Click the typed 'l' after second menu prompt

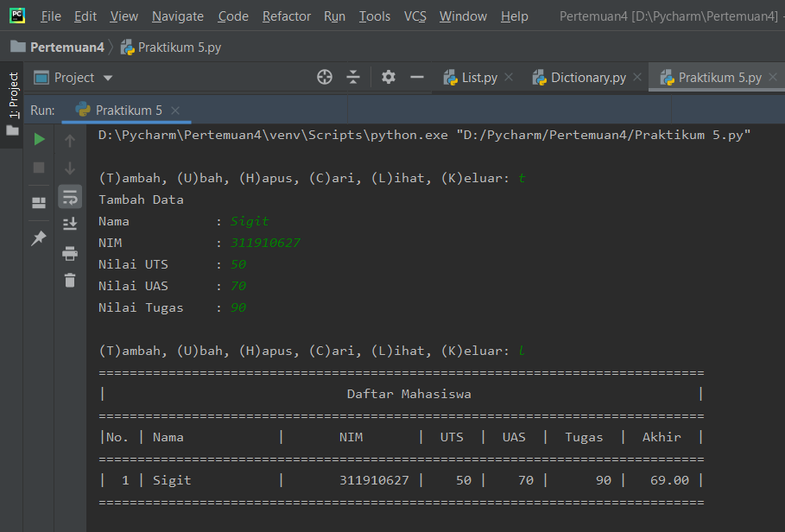(x=522, y=351)
